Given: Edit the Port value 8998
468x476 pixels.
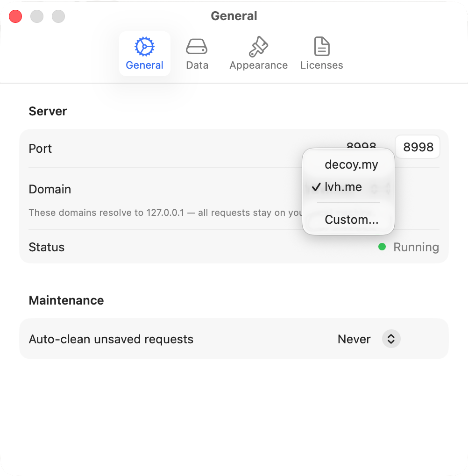Looking at the screenshot, I should coord(417,146).
